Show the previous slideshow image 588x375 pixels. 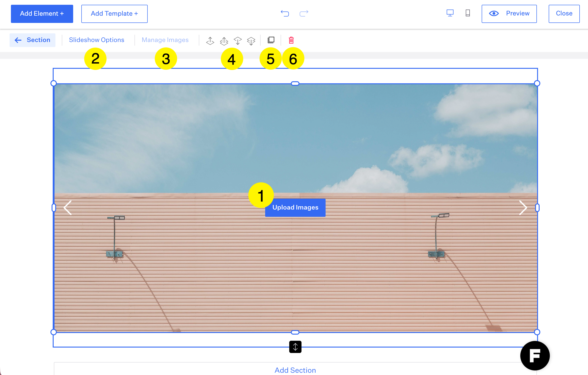(68, 208)
